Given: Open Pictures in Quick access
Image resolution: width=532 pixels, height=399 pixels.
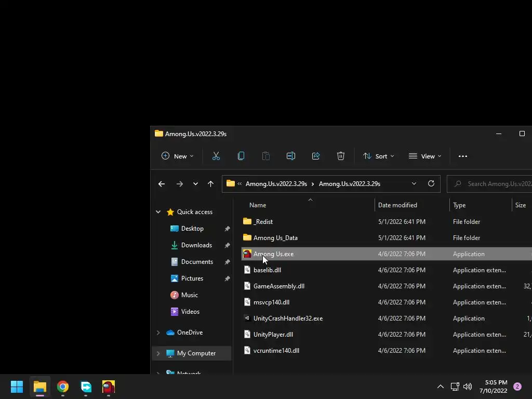Looking at the screenshot, I should (192, 278).
